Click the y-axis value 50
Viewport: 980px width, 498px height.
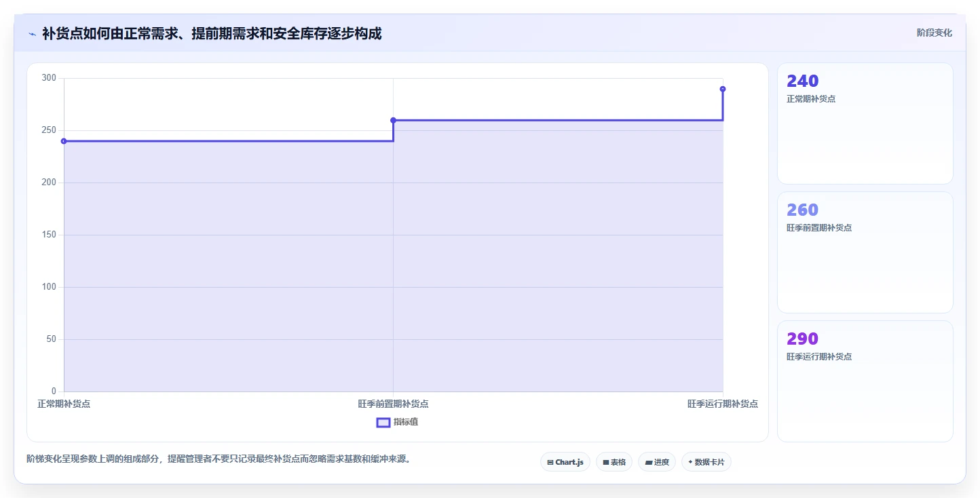point(51,339)
